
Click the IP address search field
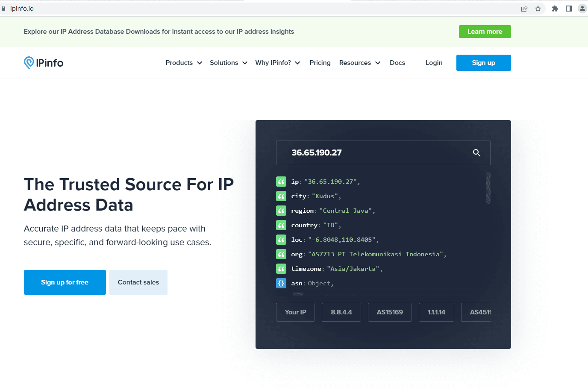(383, 153)
